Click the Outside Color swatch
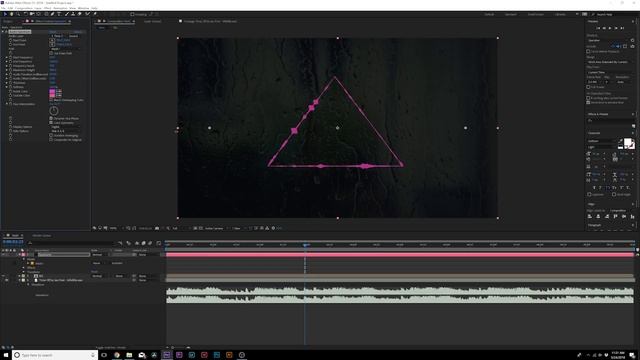 click(52, 96)
